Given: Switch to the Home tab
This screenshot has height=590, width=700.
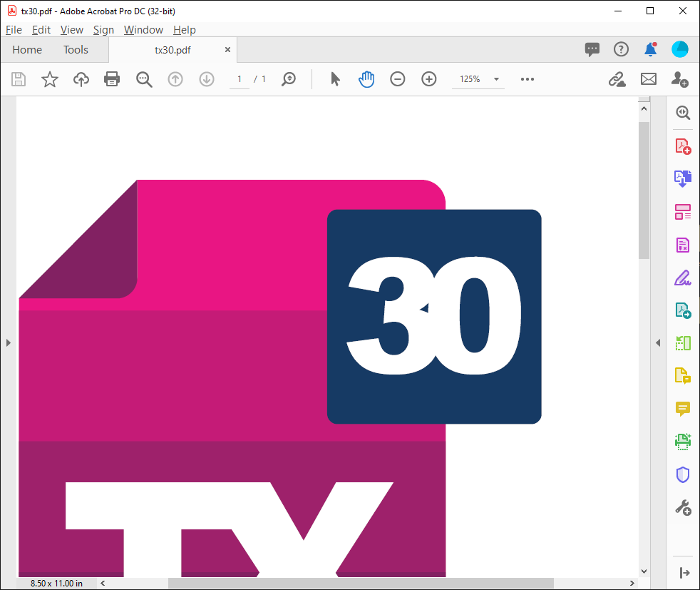Looking at the screenshot, I should tap(27, 49).
